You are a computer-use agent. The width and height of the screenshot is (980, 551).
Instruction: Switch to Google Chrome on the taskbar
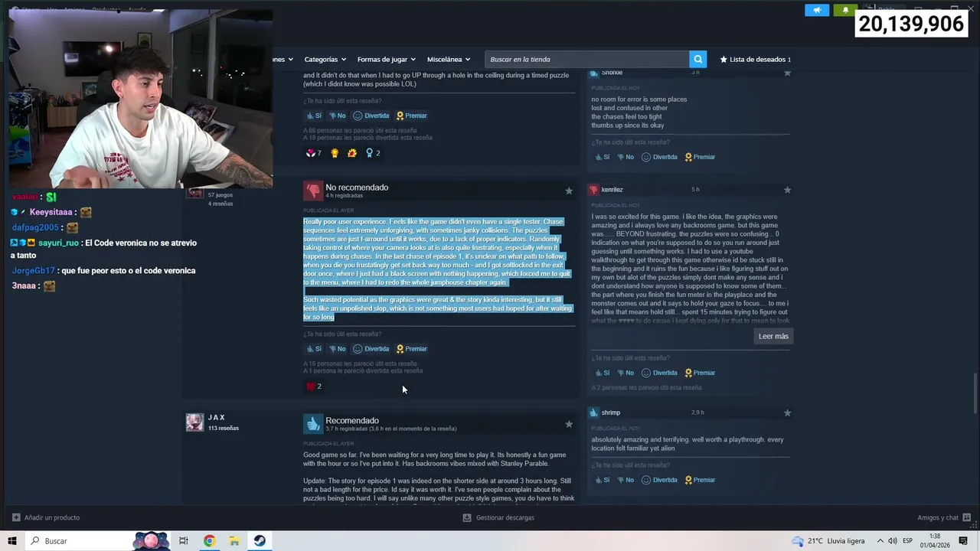pyautogui.click(x=209, y=541)
